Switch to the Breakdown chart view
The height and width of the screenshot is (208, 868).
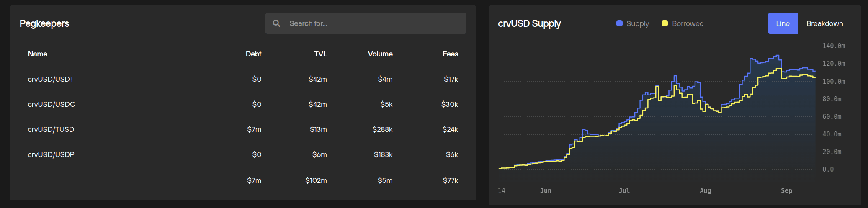[x=824, y=23]
